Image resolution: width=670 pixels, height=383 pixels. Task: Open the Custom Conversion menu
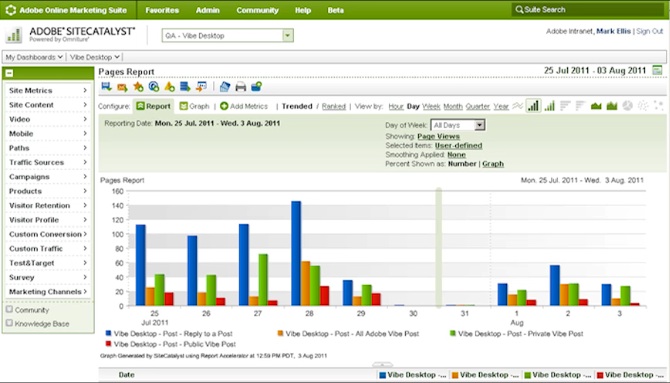48,234
